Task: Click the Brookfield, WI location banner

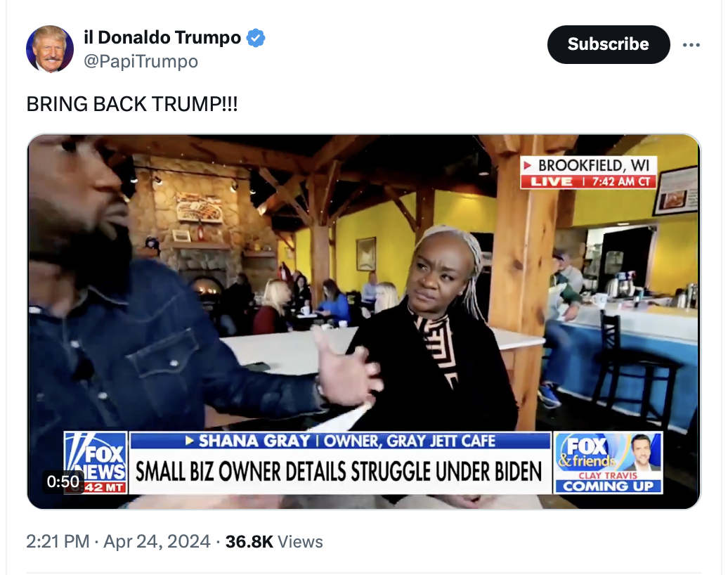Action: (588, 165)
